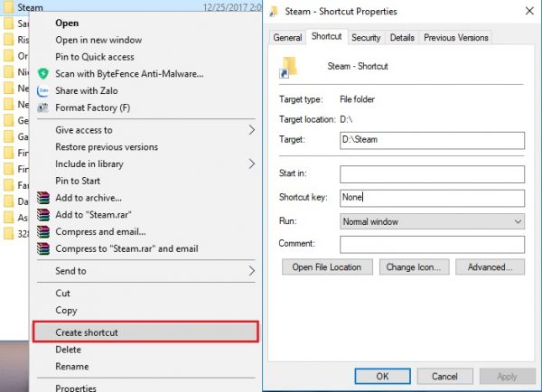Screen dimensions: 542x392
Task: Open Properties from context menu
Action: click(76, 387)
